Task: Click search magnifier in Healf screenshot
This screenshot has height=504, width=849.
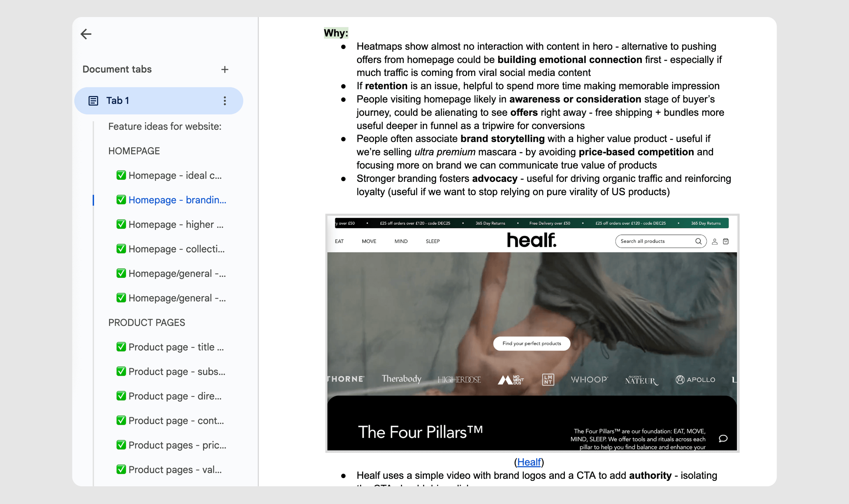Action: point(698,241)
